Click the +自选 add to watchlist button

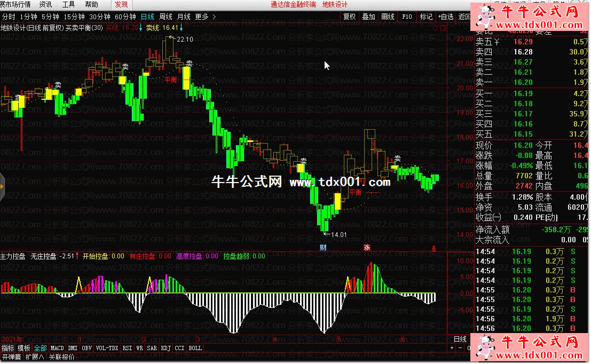click(x=446, y=17)
